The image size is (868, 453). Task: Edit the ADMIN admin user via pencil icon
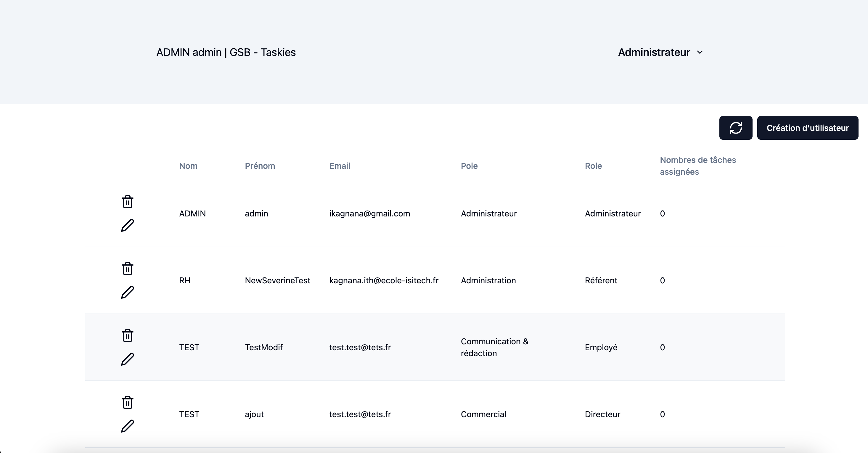click(127, 225)
